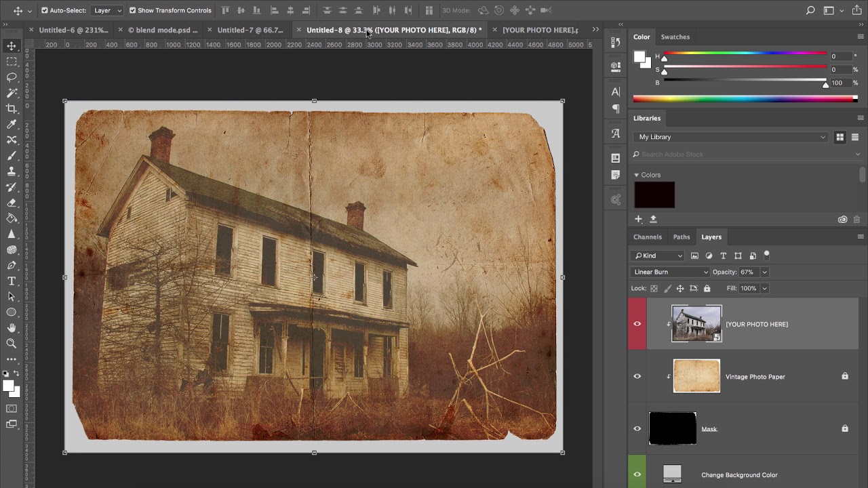Hide the Change Background Color layer

[637, 474]
